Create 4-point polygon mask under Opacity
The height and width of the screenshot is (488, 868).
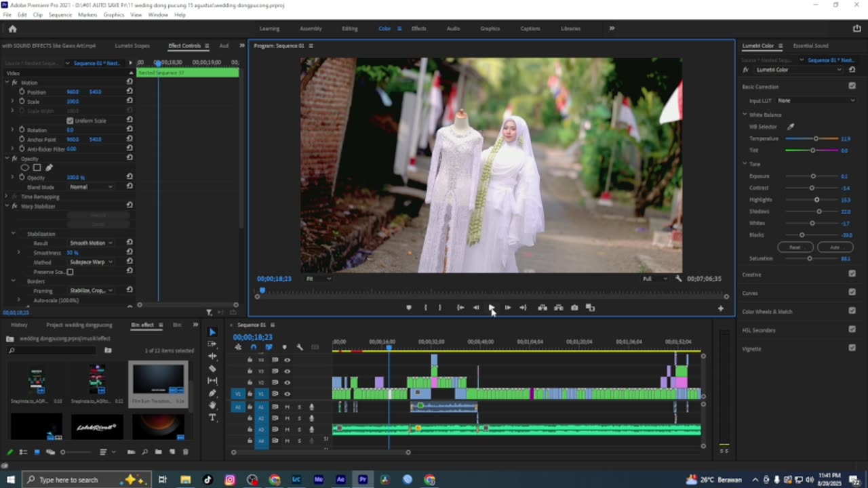[x=37, y=167]
